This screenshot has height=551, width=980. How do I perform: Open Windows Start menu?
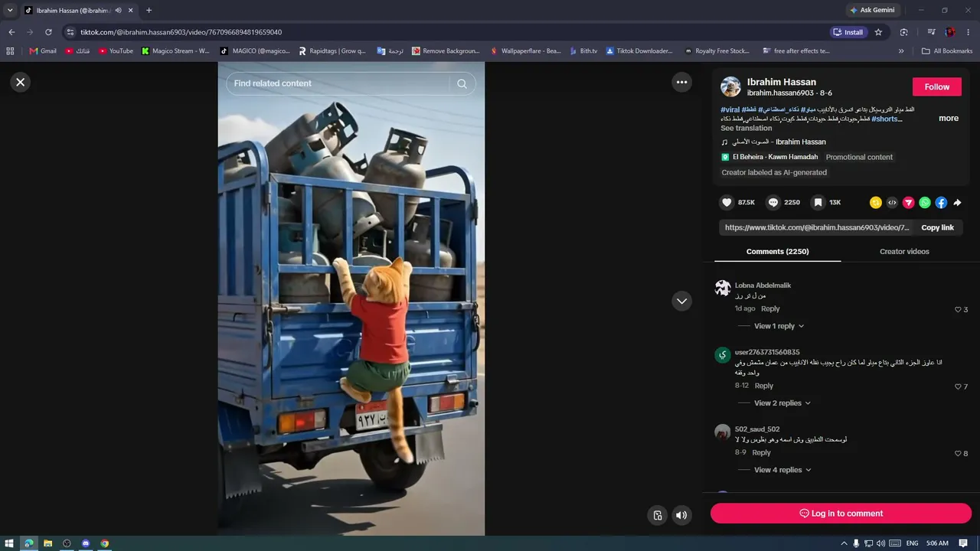pyautogui.click(x=9, y=543)
